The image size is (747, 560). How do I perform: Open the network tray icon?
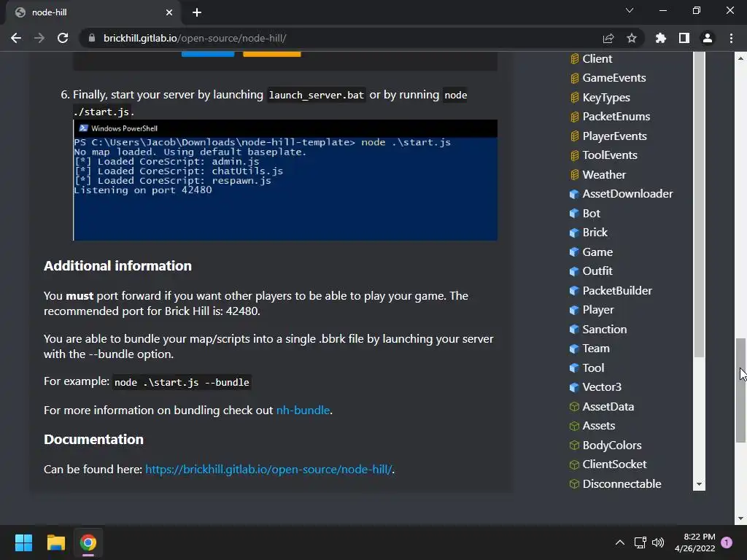[x=640, y=542]
